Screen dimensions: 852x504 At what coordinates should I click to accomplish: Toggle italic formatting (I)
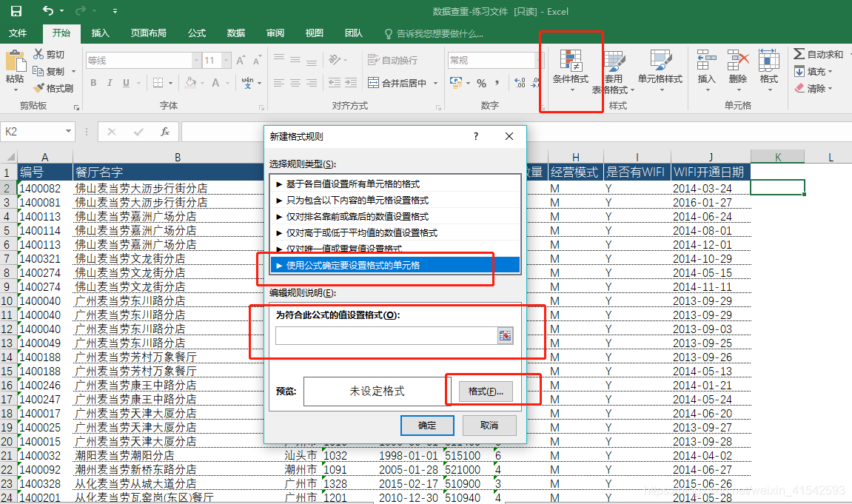pos(110,83)
